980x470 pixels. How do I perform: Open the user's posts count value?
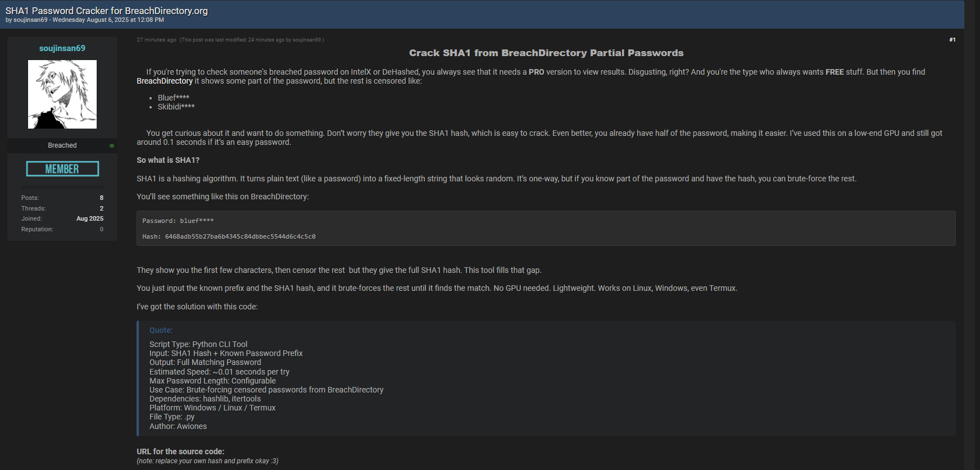102,198
